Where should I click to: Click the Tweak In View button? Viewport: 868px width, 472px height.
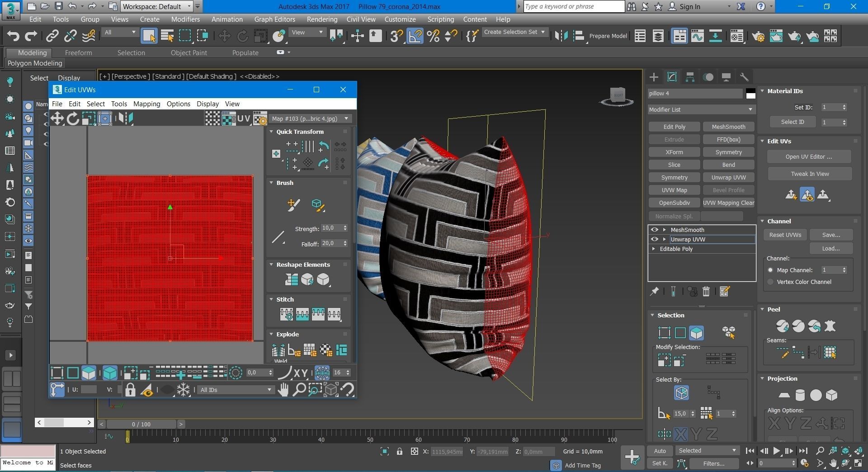(x=810, y=174)
